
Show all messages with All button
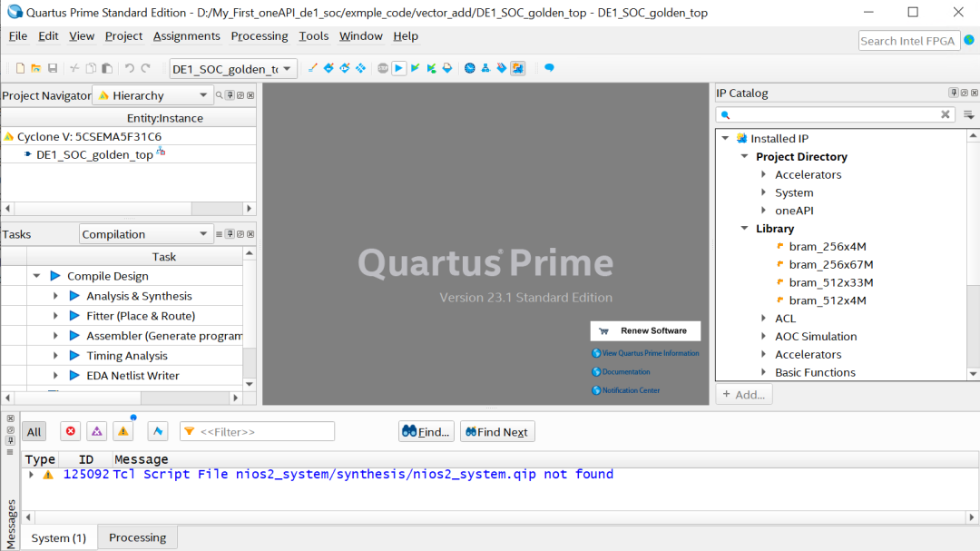pos(34,431)
